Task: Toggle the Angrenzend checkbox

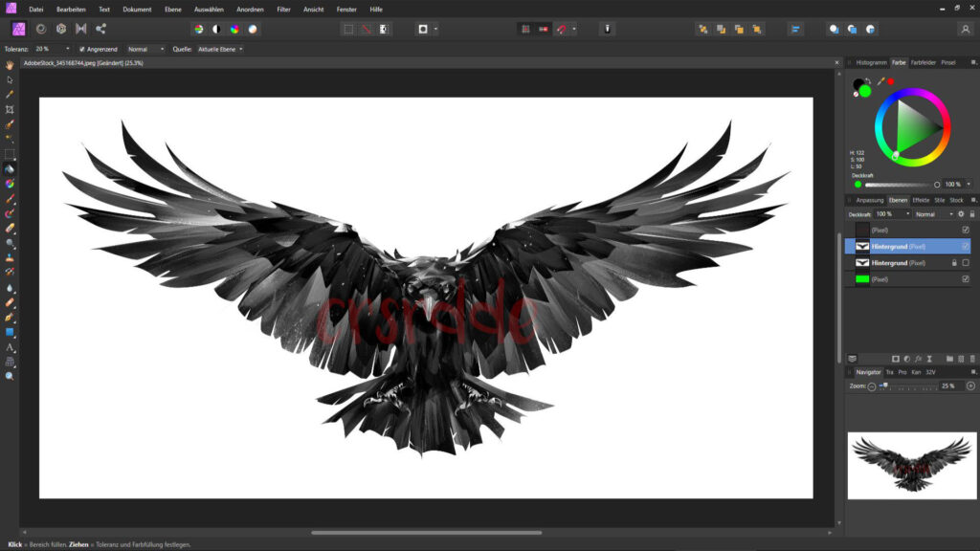Action: (82, 49)
